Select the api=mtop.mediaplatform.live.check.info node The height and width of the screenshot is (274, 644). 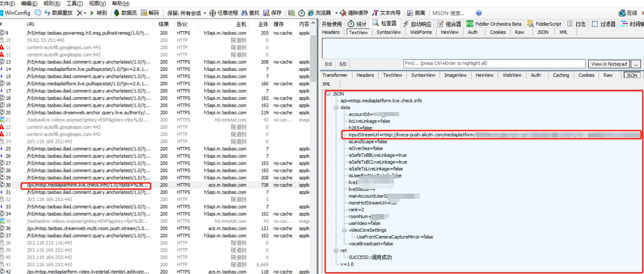381,101
